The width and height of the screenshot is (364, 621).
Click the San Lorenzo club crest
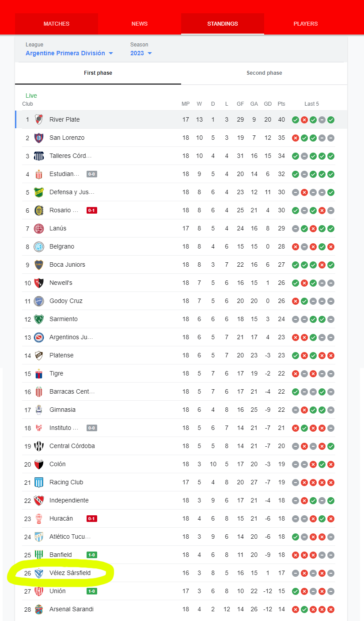point(39,138)
